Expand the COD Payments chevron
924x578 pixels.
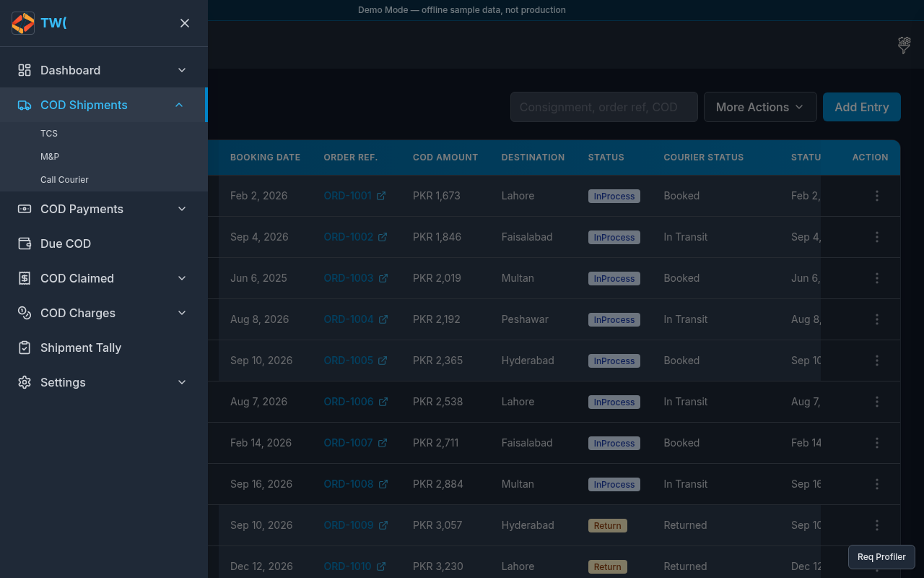[182, 209]
